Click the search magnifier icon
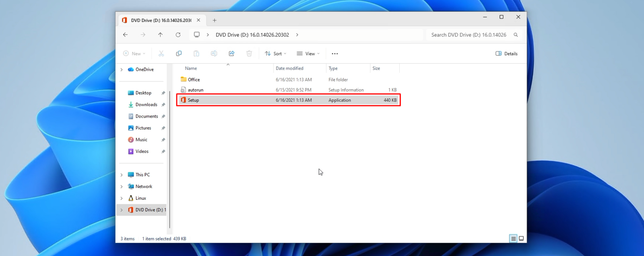 pyautogui.click(x=516, y=35)
